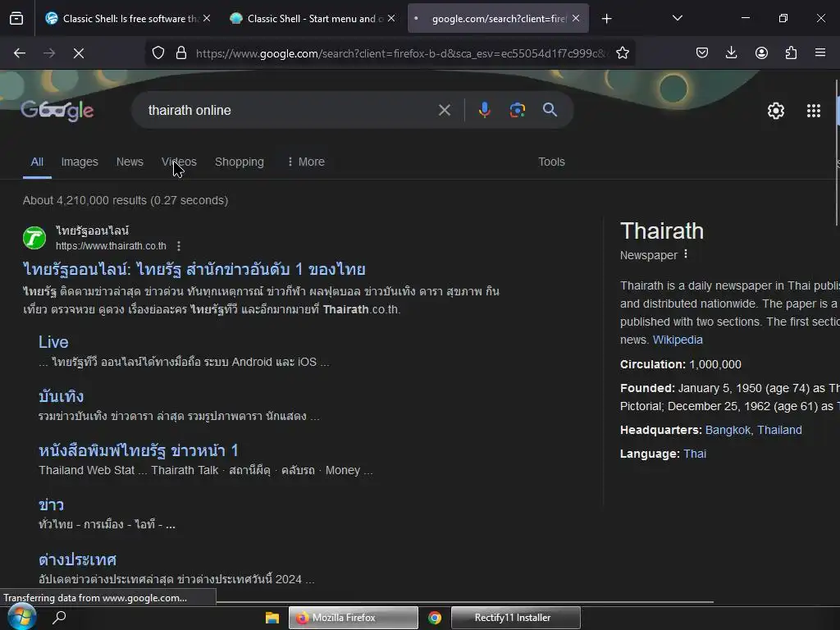
Task: Click into the 'thairath online' search field
Action: [x=290, y=111]
